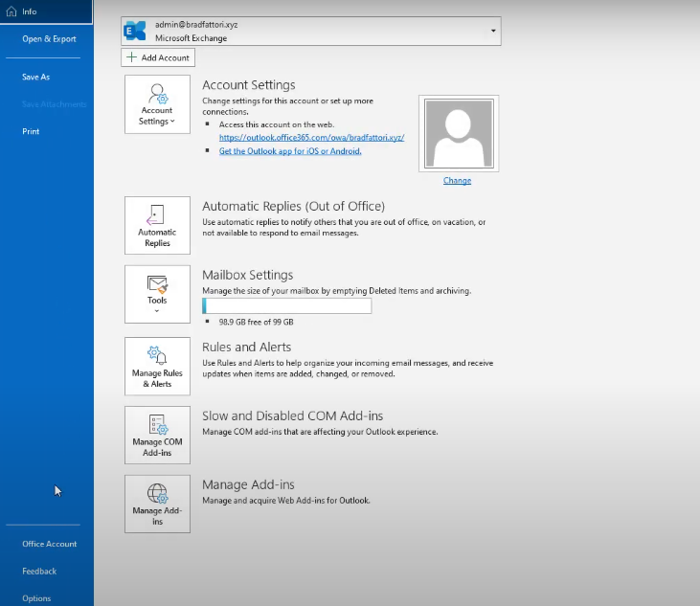Click the mailbox size progress bar
The width and height of the screenshot is (700, 606).
[x=286, y=305]
